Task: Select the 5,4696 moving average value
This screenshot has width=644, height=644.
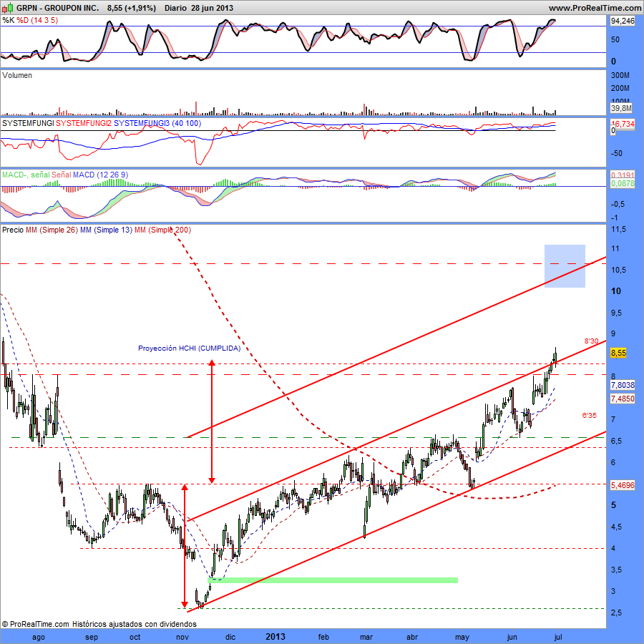Action: pyautogui.click(x=623, y=485)
